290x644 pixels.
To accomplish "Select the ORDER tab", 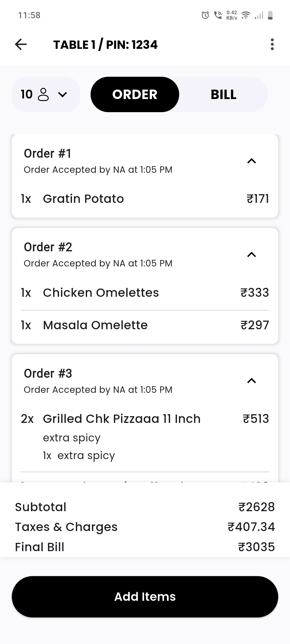I will 135,94.
